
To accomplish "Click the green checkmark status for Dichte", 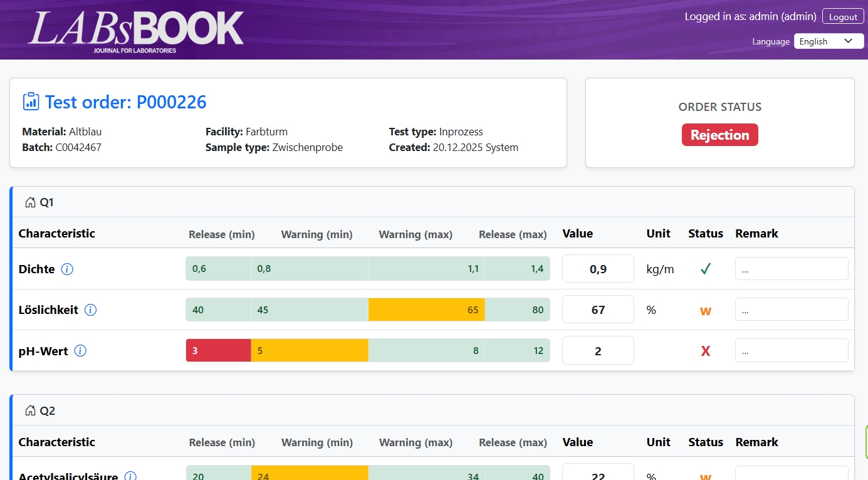I will [706, 269].
